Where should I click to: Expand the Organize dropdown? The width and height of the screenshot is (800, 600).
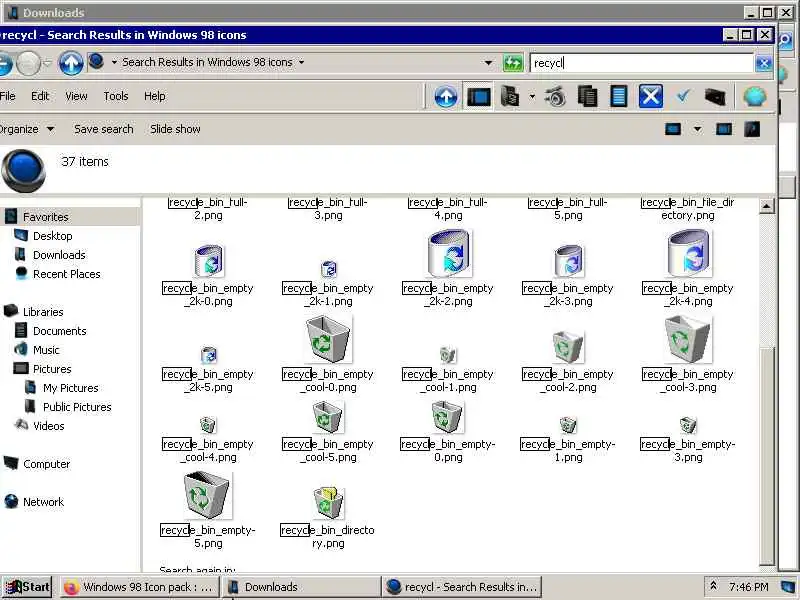[x=27, y=129]
